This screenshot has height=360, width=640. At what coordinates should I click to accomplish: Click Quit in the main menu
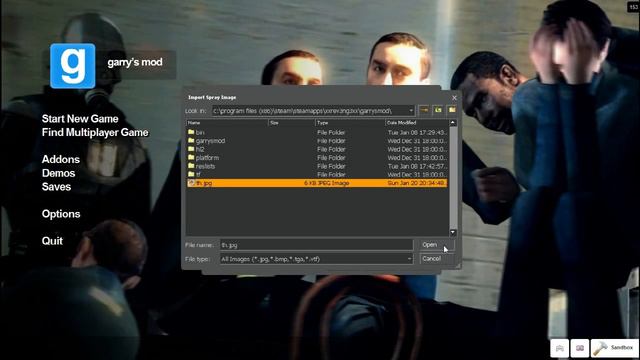(52, 241)
